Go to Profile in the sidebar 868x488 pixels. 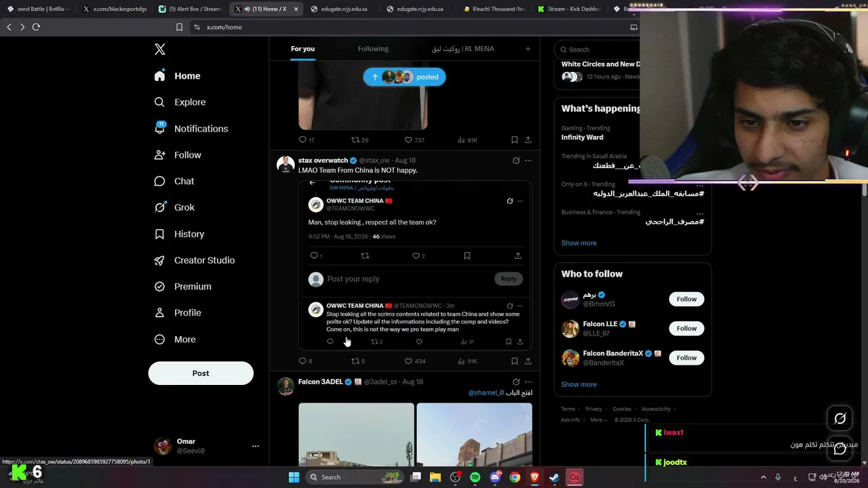[177, 312]
